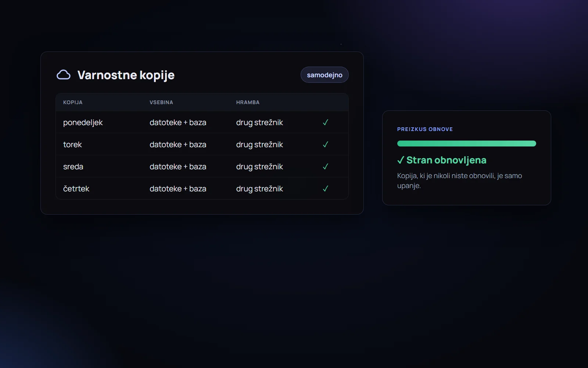This screenshot has width=588, height=368.
Task: Click the KOPIJA column header
Action: 73,102
